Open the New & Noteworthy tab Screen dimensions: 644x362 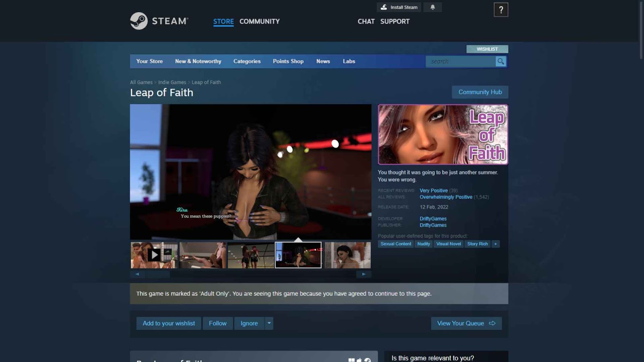(198, 61)
